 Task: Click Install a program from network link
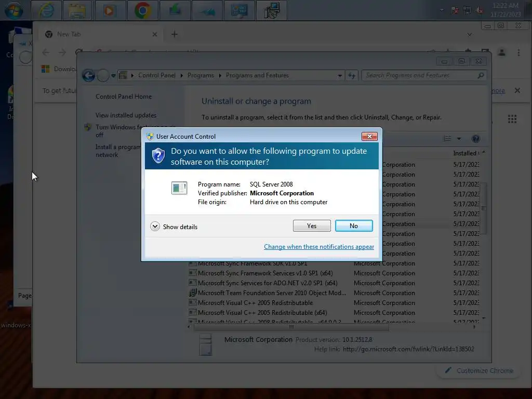[118, 151]
